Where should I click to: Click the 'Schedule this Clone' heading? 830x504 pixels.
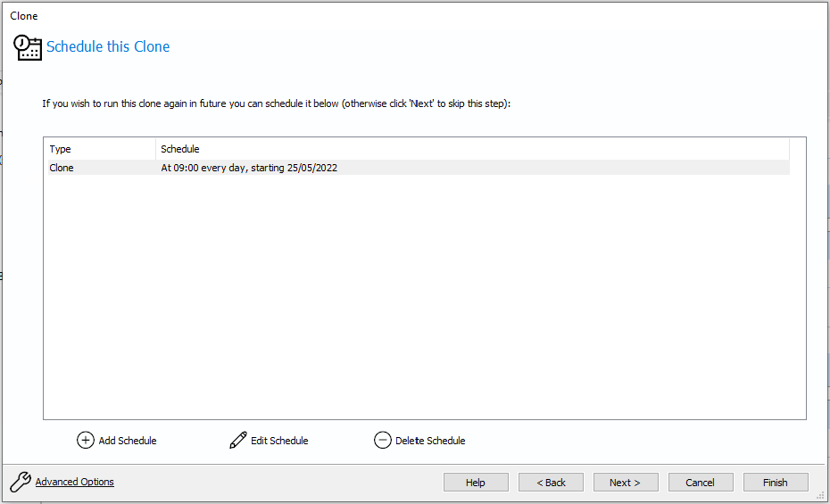point(108,46)
